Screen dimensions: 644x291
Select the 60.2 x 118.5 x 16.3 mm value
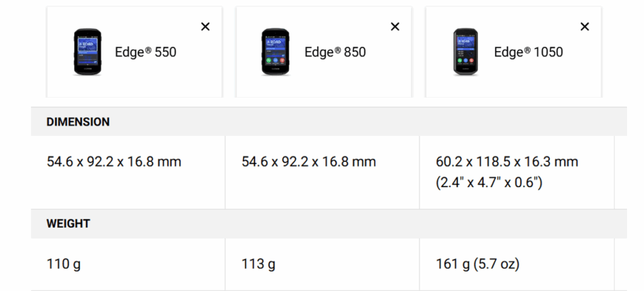click(507, 162)
